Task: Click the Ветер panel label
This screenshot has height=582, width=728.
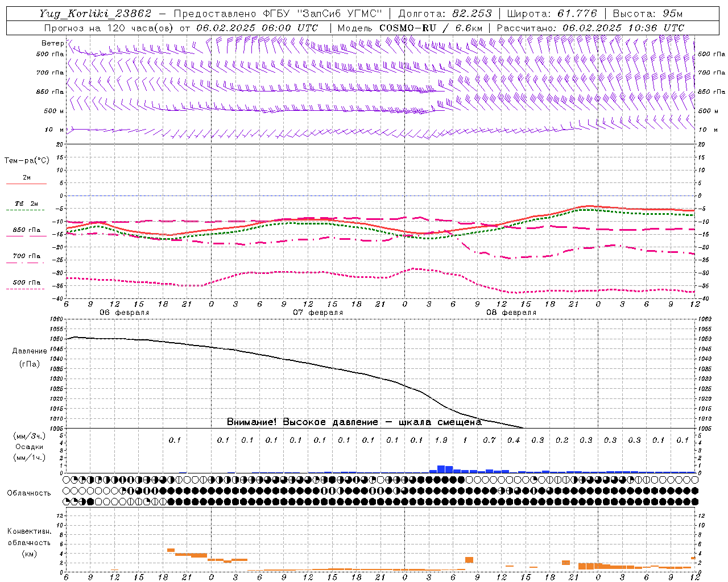Action: [52, 43]
